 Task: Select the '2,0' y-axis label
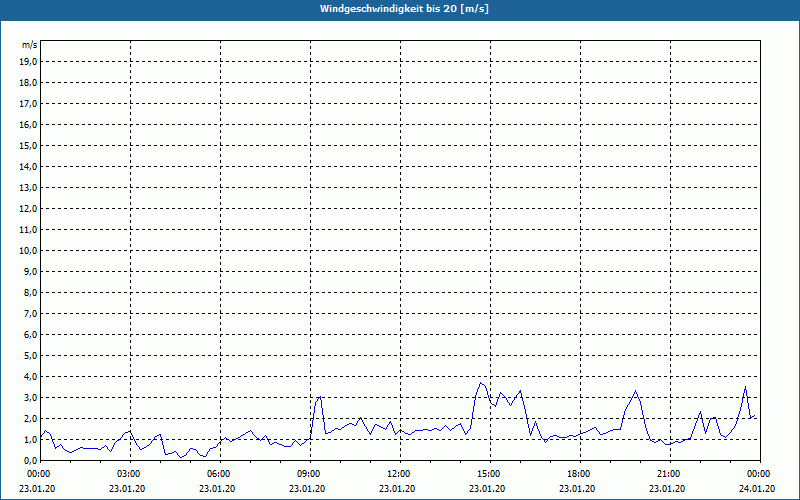[30, 418]
